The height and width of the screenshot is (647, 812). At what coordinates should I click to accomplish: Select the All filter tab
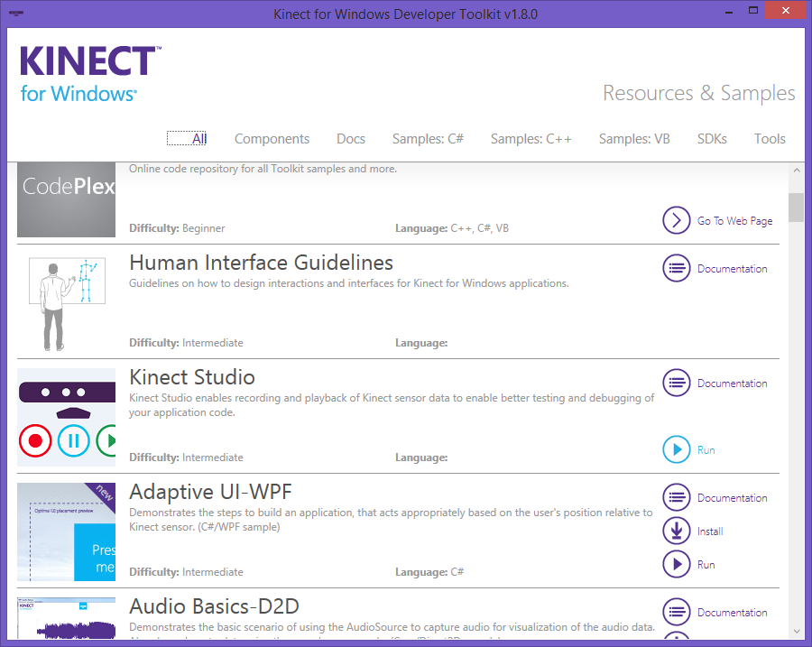(x=198, y=139)
